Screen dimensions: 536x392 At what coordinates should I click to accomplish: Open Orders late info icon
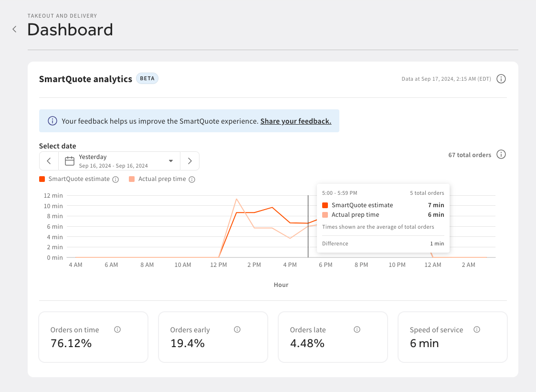(x=357, y=329)
